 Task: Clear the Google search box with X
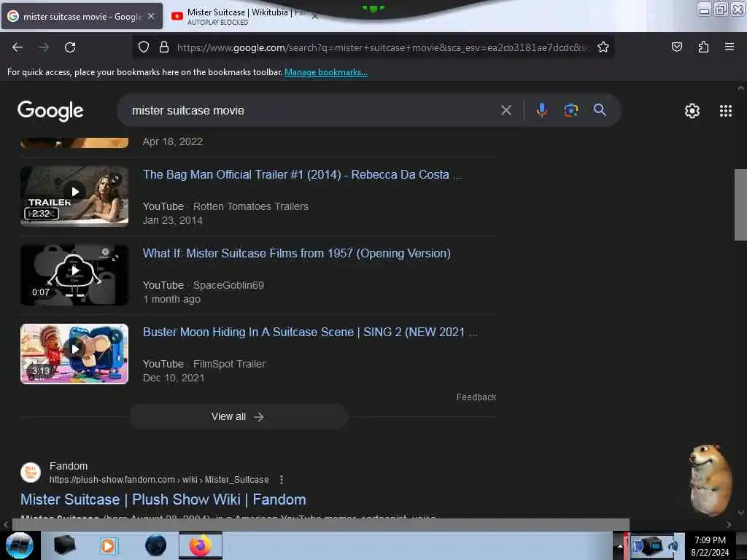506,111
